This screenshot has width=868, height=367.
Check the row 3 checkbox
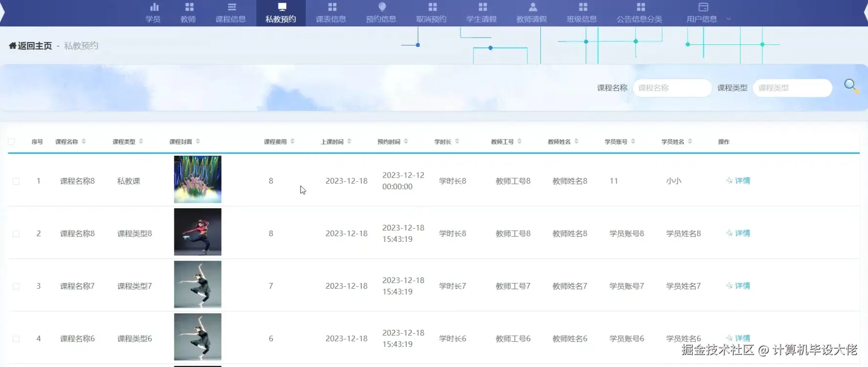[x=16, y=286]
